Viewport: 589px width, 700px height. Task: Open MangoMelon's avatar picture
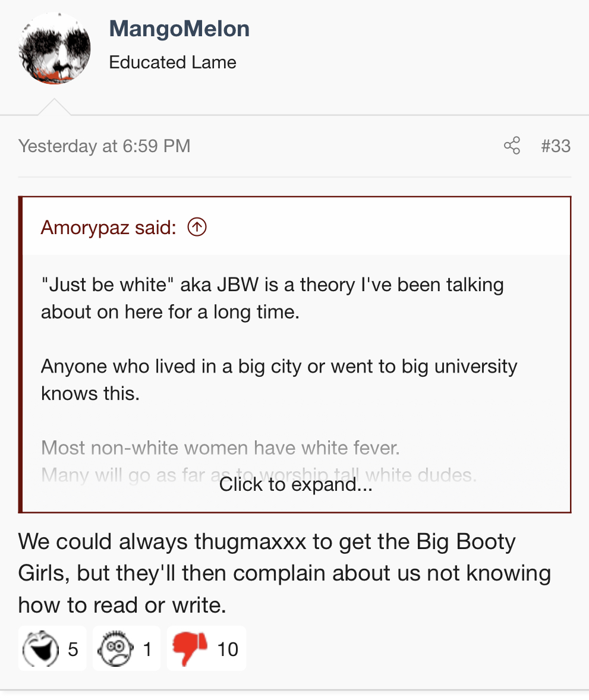(55, 48)
